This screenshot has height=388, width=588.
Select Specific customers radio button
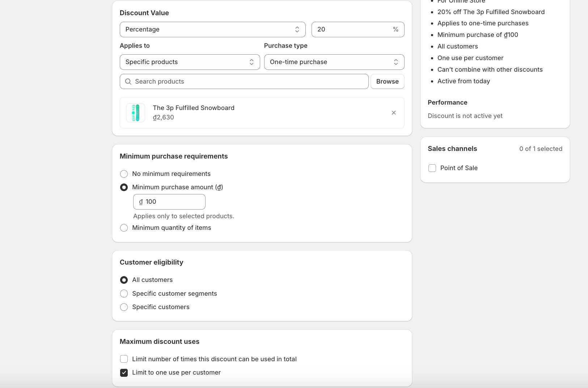tap(124, 307)
